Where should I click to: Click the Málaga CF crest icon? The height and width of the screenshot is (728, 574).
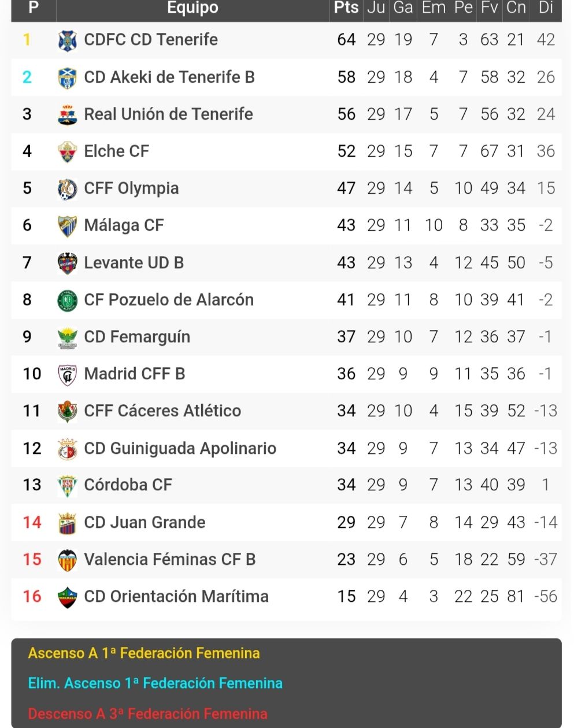[x=68, y=226]
